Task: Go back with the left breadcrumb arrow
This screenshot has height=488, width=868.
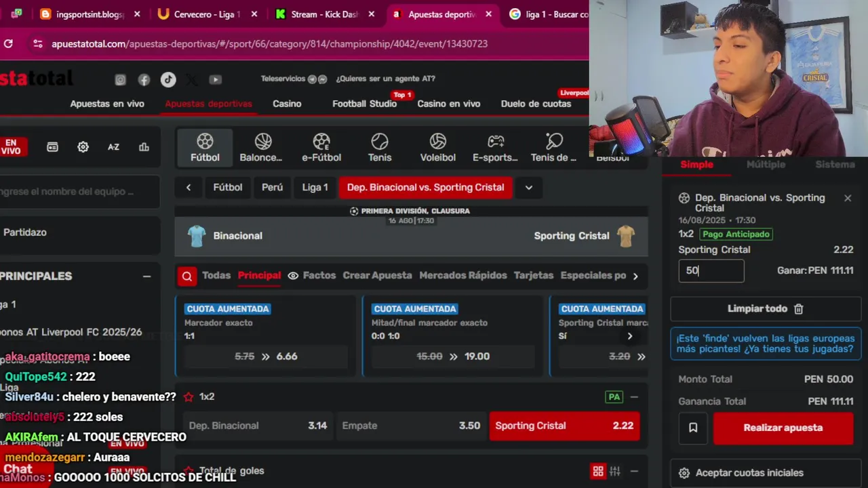Action: (x=189, y=188)
